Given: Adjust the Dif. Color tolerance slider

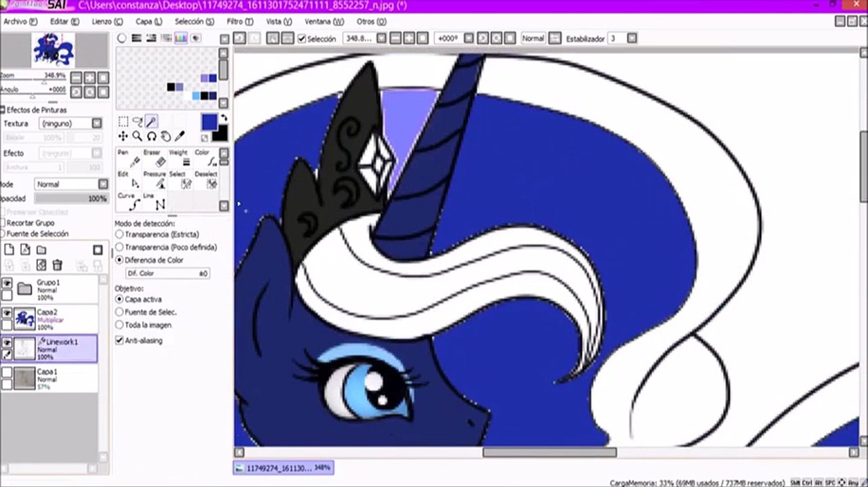Looking at the screenshot, I should (x=167, y=273).
